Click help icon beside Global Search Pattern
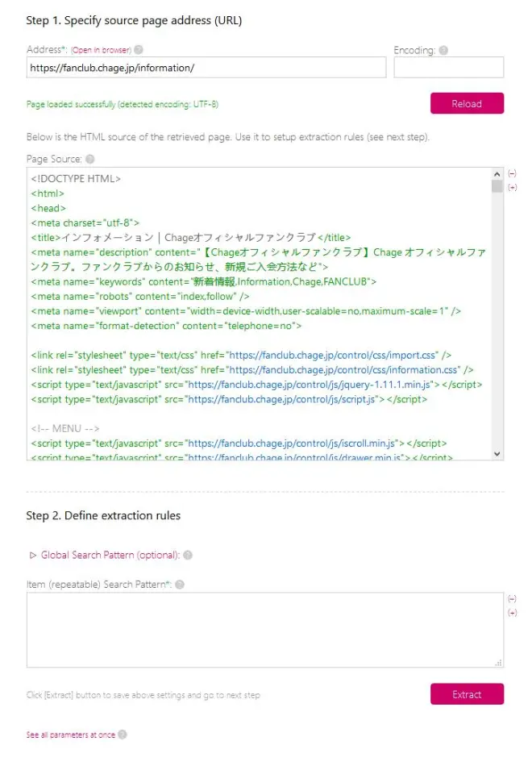Viewport: 532px width, 770px height. 188,555
